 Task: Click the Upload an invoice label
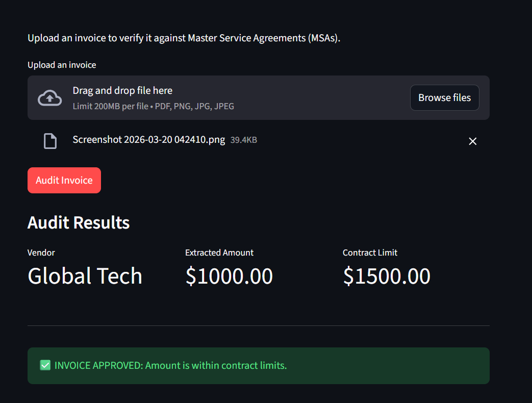pos(62,65)
